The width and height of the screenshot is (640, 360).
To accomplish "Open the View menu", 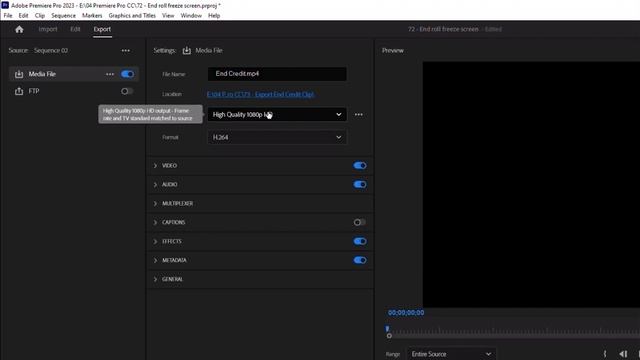I will click(168, 16).
